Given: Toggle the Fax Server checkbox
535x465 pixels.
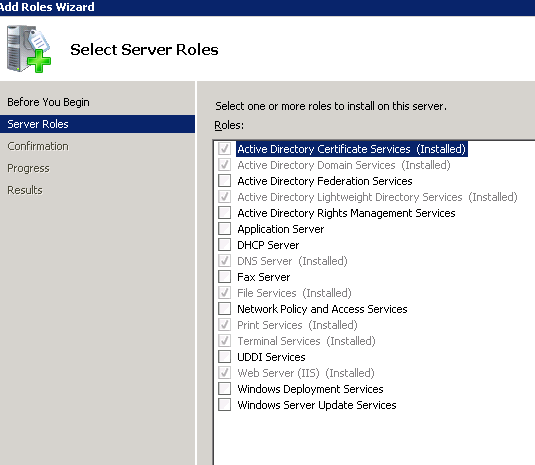Looking at the screenshot, I should pyautogui.click(x=225, y=277).
